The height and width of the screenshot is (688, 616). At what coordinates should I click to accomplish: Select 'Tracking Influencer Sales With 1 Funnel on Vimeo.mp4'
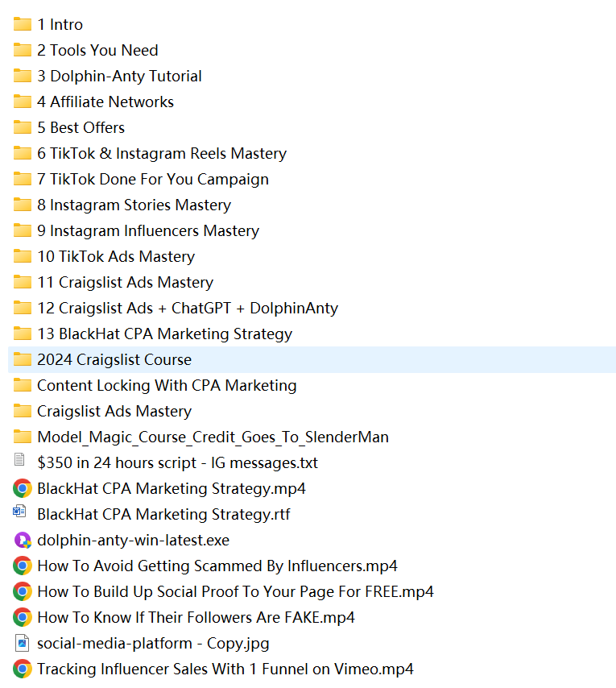[x=225, y=669]
